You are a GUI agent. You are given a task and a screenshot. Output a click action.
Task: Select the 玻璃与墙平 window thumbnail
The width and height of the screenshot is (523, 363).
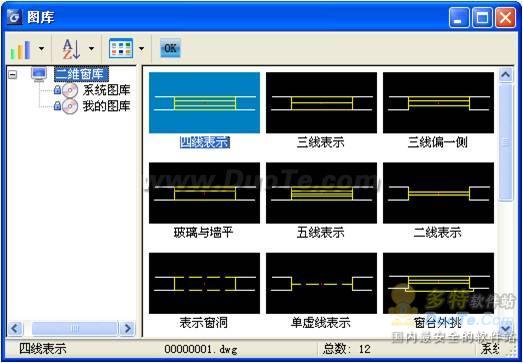tap(204, 193)
